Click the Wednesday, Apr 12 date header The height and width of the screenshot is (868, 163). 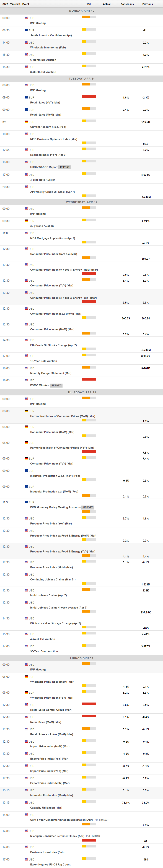(x=82, y=202)
